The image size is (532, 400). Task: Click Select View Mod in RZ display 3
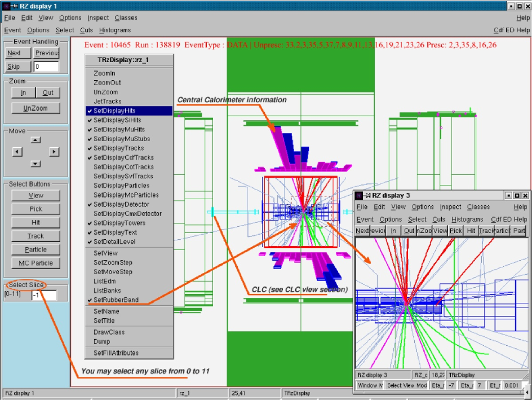pos(407,385)
